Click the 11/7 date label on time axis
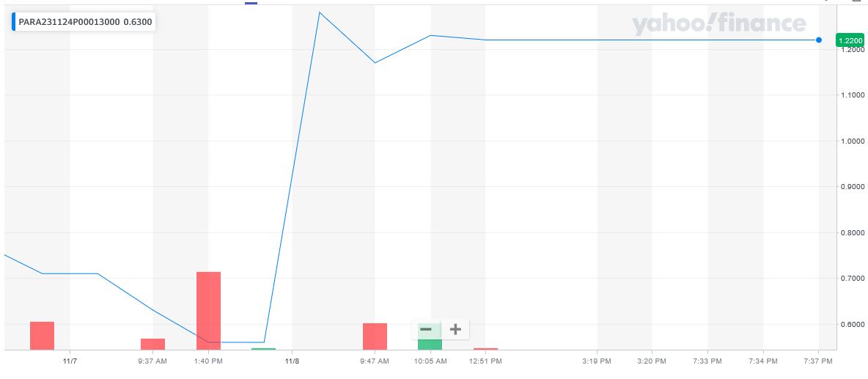868x379 pixels. click(x=70, y=361)
